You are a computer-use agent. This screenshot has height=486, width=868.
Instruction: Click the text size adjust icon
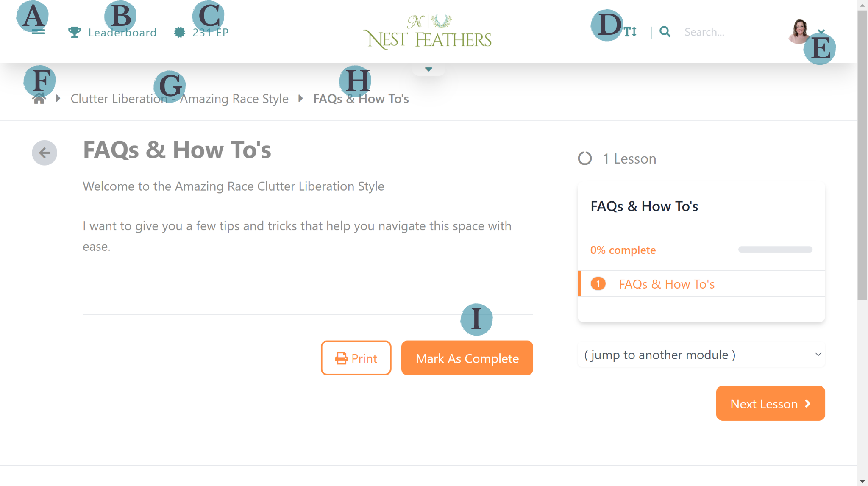pyautogui.click(x=630, y=32)
